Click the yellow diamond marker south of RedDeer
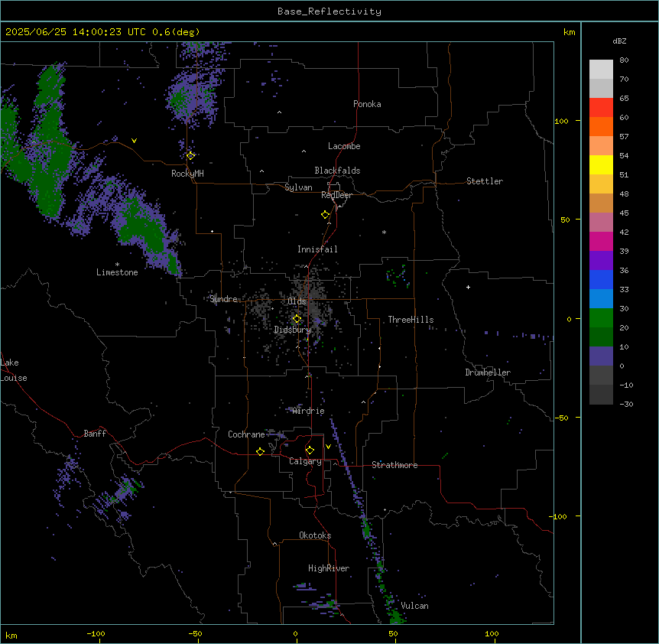Image resolution: width=659 pixels, height=644 pixels. click(x=325, y=215)
